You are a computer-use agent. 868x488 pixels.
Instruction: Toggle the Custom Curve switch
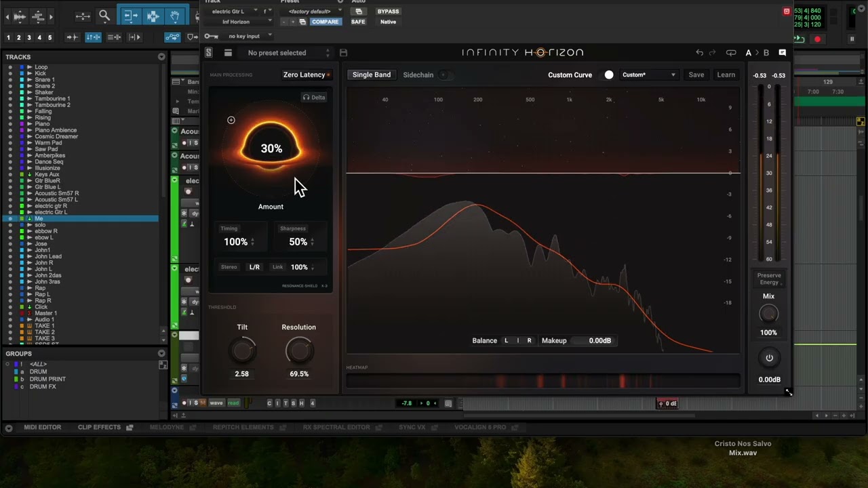tap(608, 75)
